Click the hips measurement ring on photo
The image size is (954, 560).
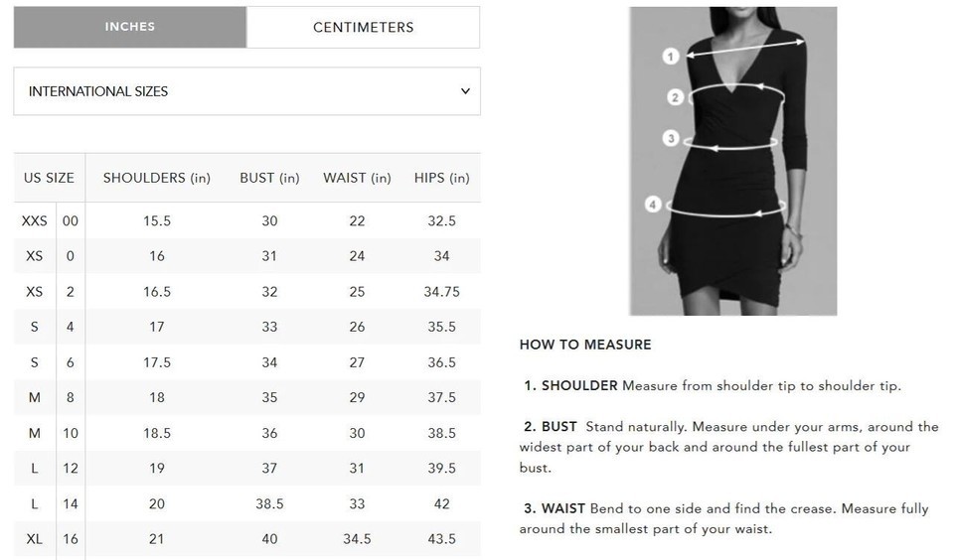point(725,208)
